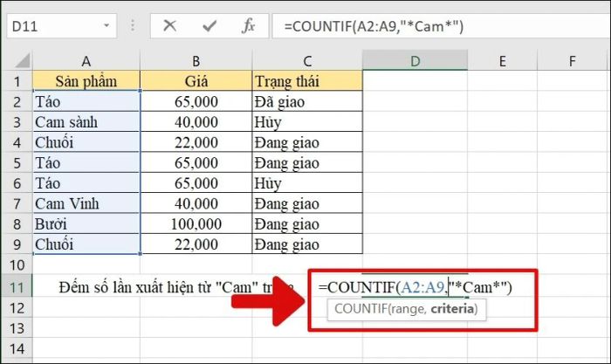Click 'range' in the COUNTIF tooltip
The width and height of the screenshot is (611, 364).
pyautogui.click(x=408, y=309)
